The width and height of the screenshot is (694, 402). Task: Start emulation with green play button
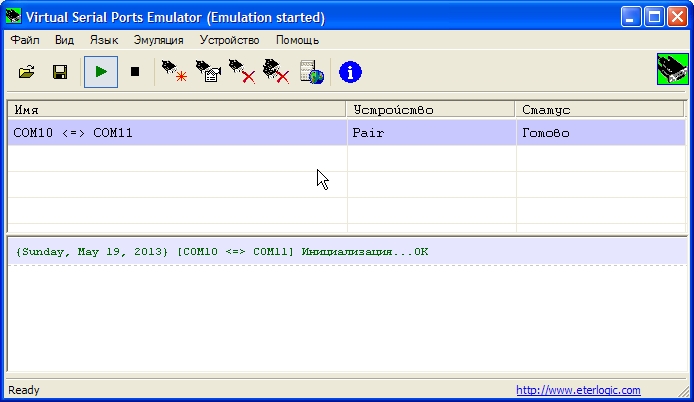click(101, 72)
